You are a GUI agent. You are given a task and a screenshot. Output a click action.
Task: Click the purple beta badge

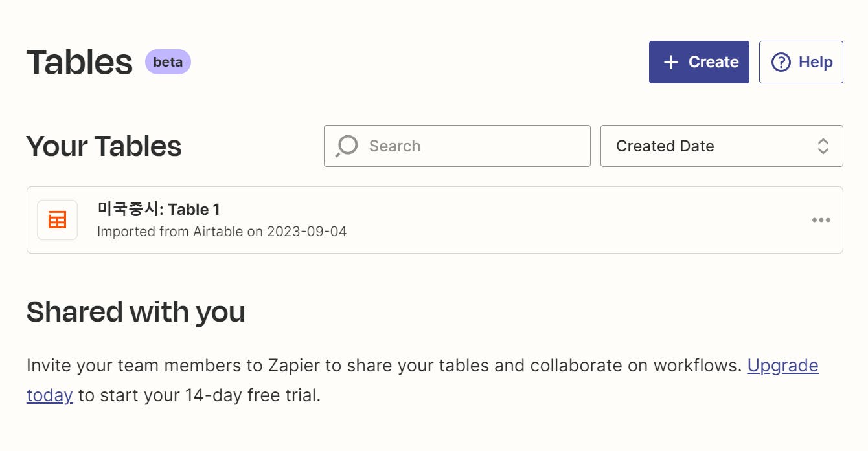(168, 62)
